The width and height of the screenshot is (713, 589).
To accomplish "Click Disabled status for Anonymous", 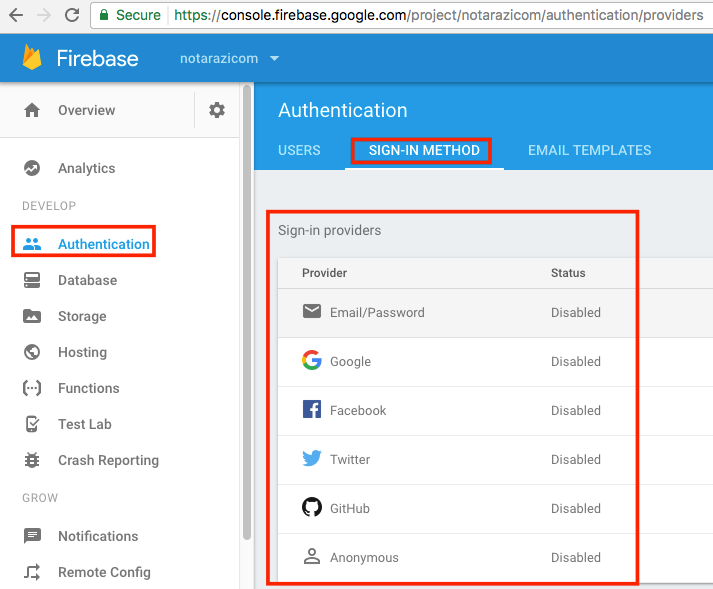I will pos(576,558).
